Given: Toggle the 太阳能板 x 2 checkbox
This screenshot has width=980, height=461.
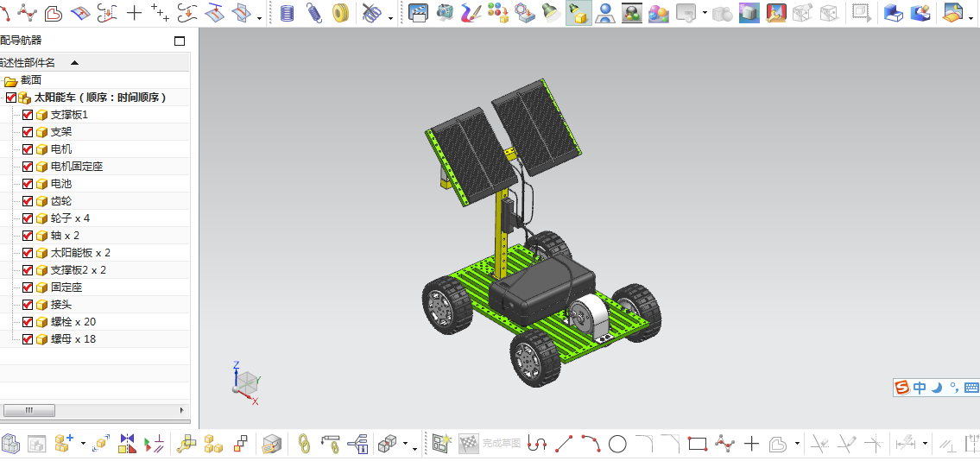Looking at the screenshot, I should point(28,253).
